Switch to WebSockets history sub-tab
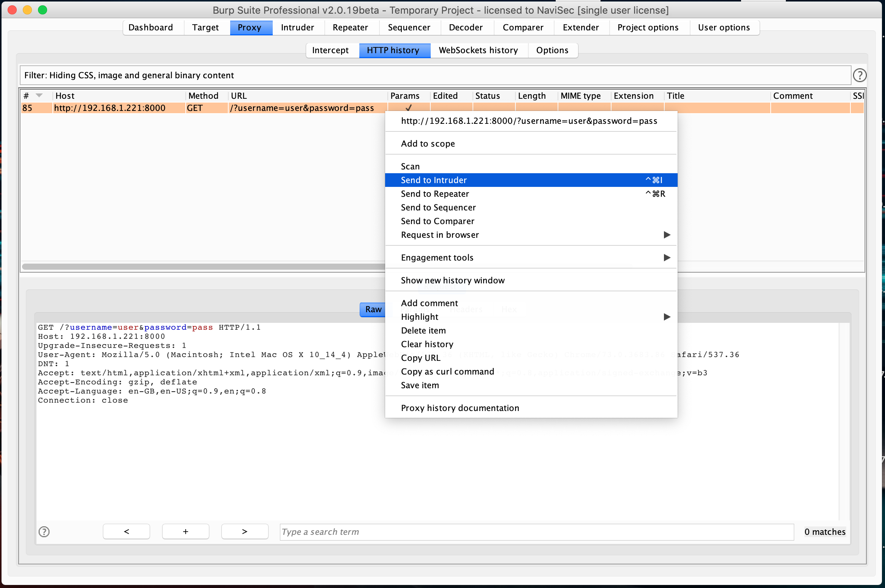 (x=479, y=50)
